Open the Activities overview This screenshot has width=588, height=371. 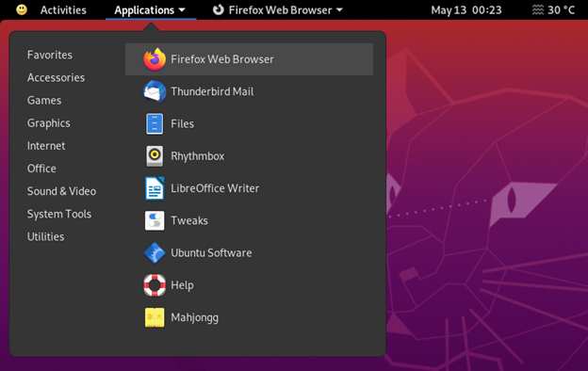point(63,10)
